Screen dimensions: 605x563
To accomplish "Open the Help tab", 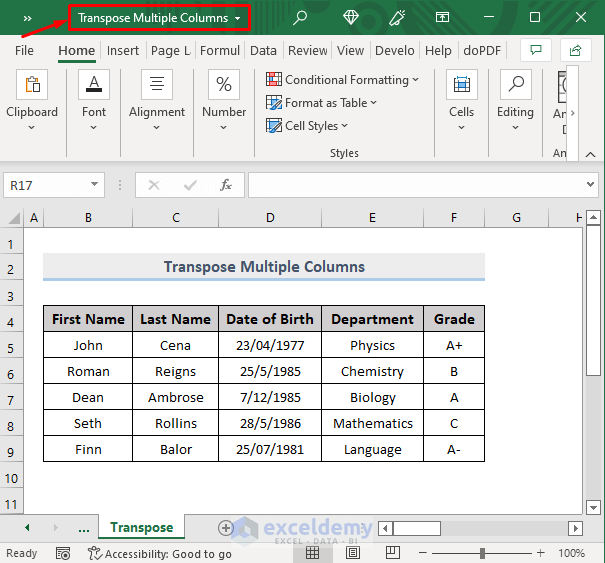I will click(x=438, y=51).
